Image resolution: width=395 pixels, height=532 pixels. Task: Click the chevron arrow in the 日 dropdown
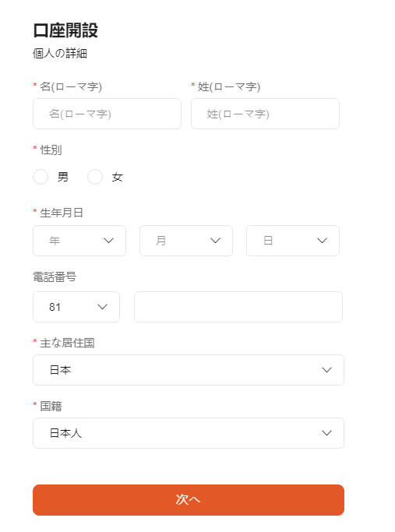point(322,241)
